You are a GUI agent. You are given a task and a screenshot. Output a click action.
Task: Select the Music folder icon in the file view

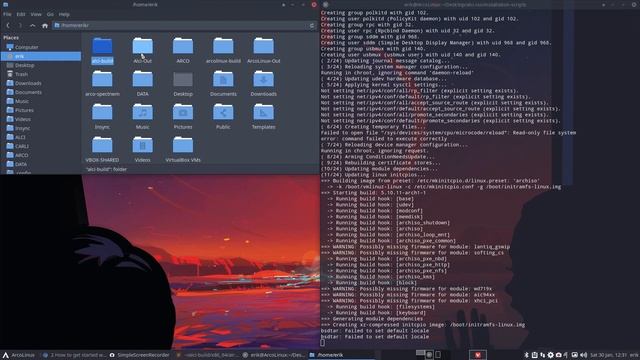(x=142, y=112)
